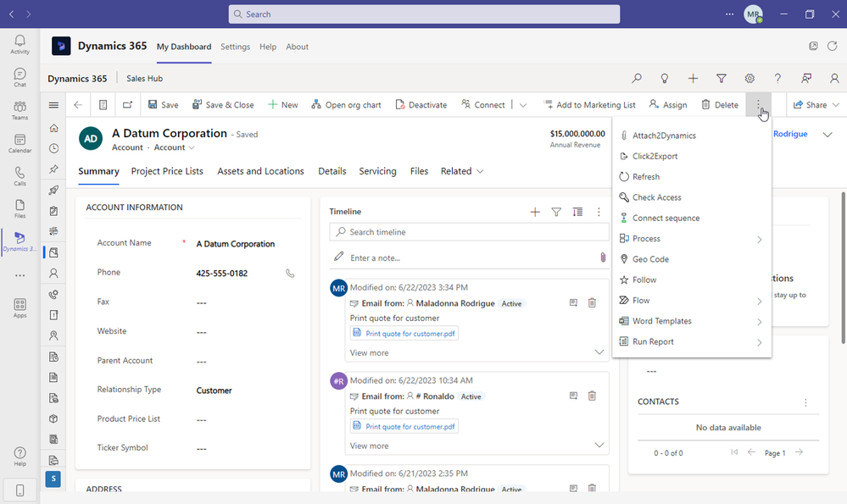The width and height of the screenshot is (847, 504).
Task: Open the Servicing tab
Action: (x=377, y=171)
